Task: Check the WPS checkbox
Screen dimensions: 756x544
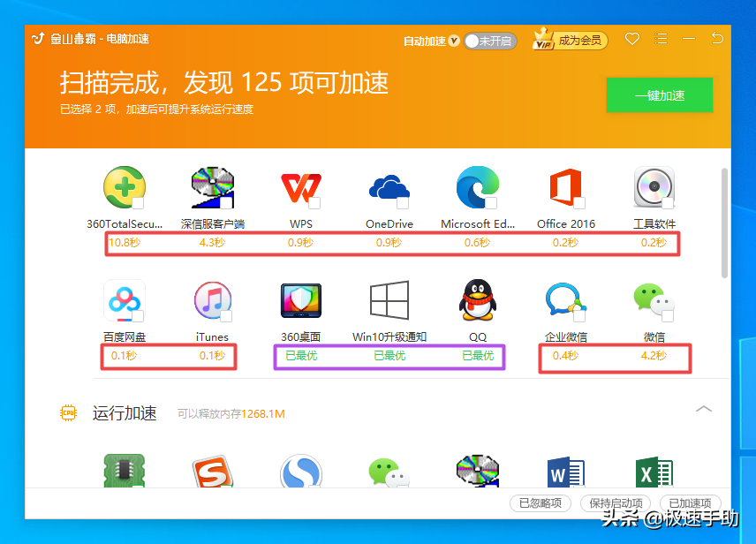Action: click(x=314, y=203)
